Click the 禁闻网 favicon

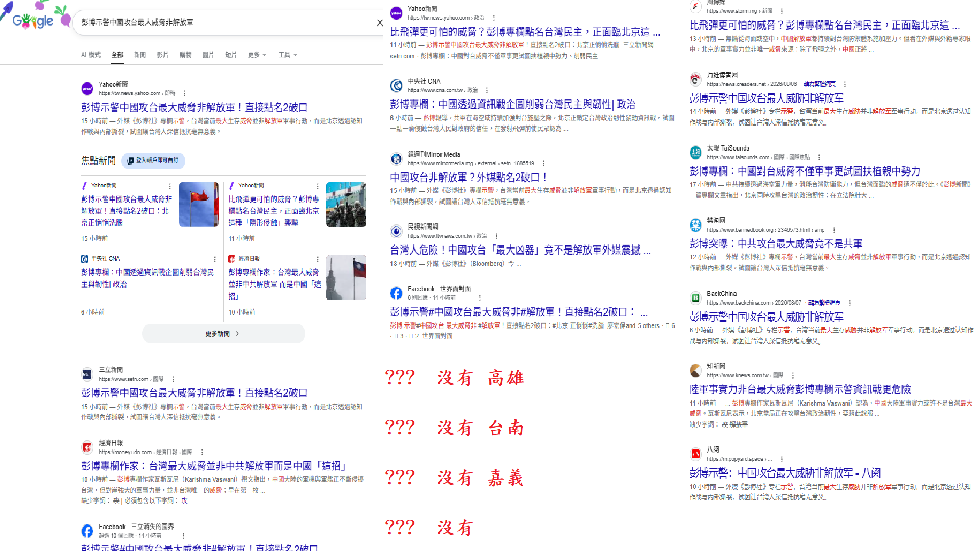point(695,225)
